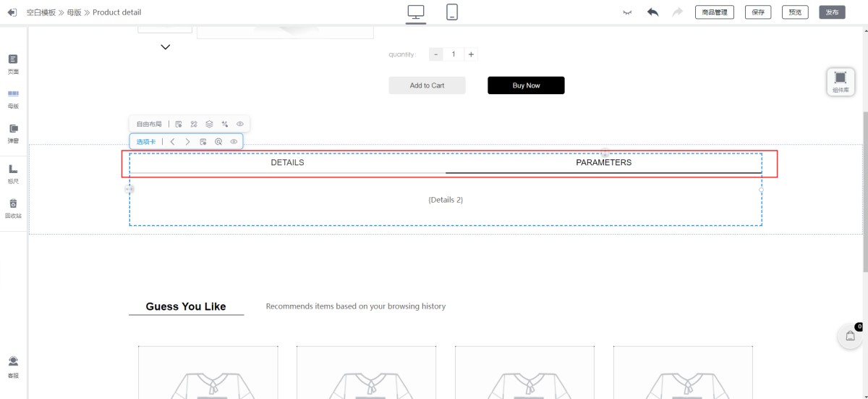Open the 弹窗 (Popup) sidebar panel
This screenshot has width=868, height=399.
[13, 133]
